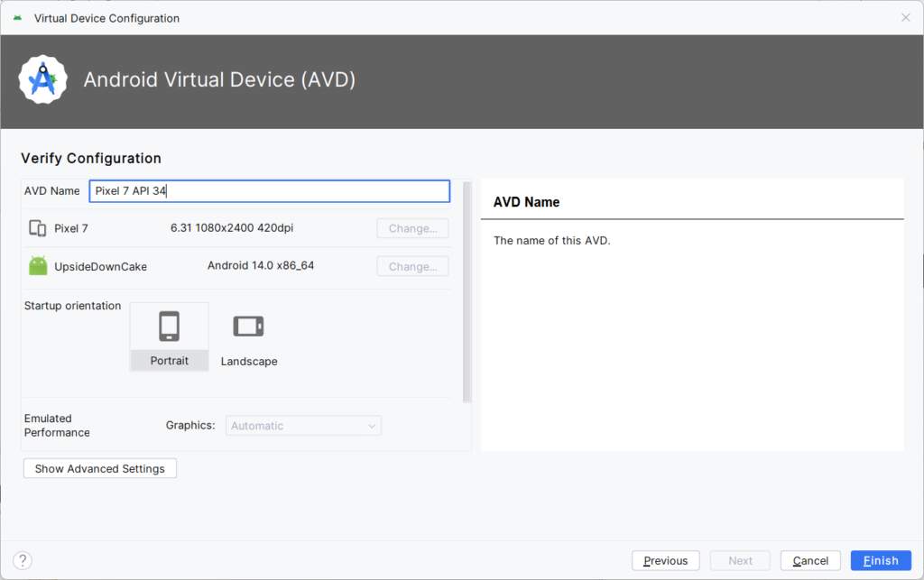Choose the Portrait startup orientation label
The image size is (924, 580).
pyautogui.click(x=169, y=361)
